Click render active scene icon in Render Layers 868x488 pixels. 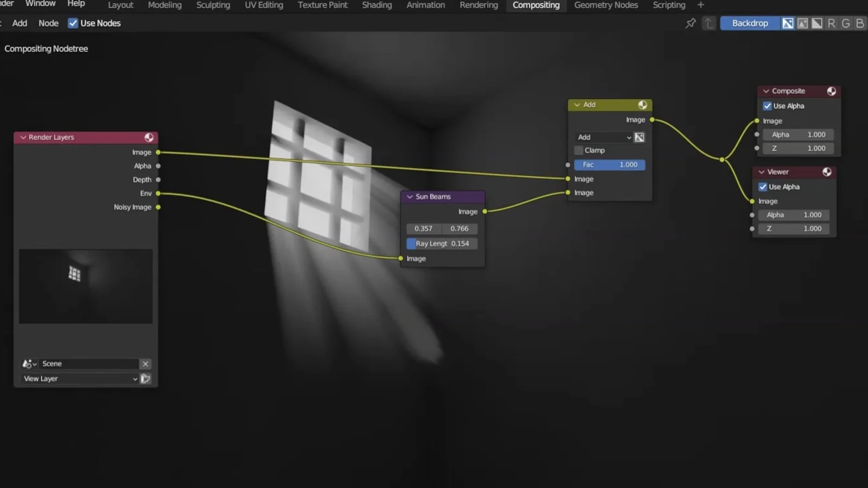tap(145, 379)
